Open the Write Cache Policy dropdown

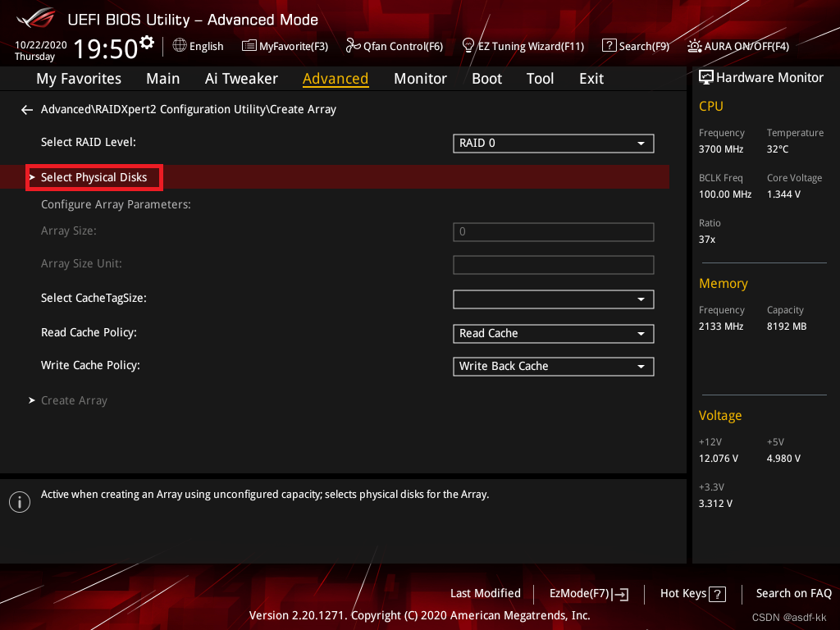coord(554,367)
